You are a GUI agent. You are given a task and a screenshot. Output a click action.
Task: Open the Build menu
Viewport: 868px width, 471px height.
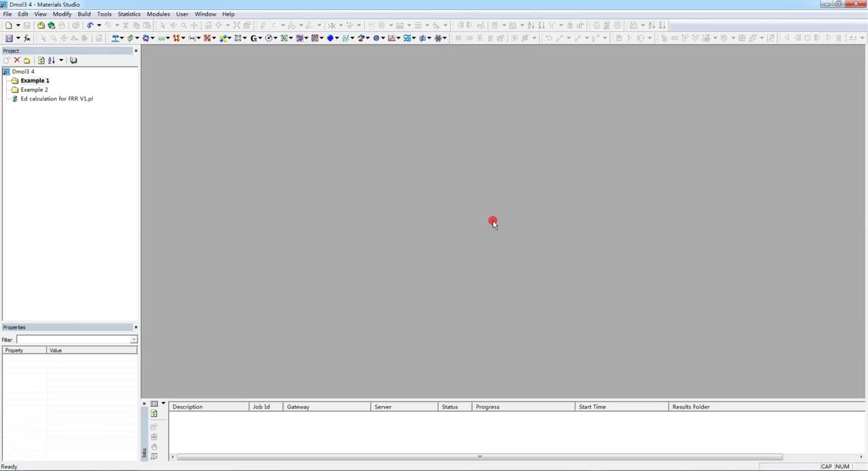click(x=84, y=14)
